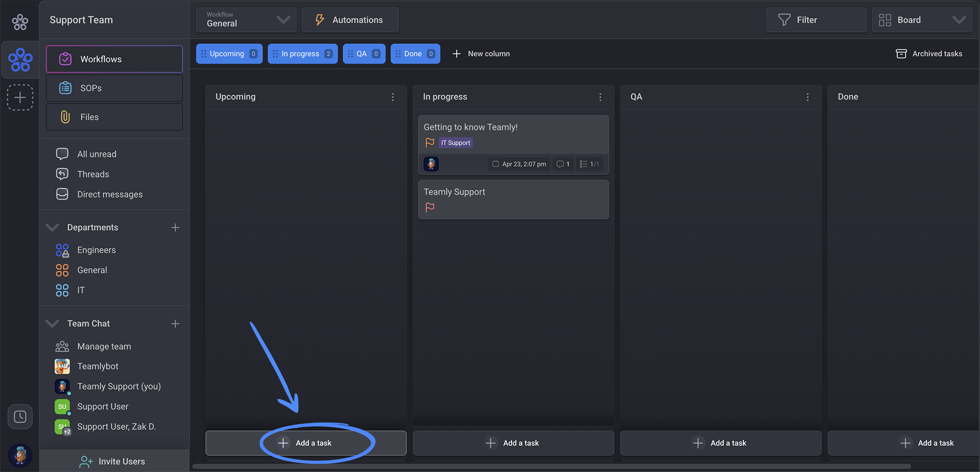
Task: Open the Files section
Action: point(114,117)
